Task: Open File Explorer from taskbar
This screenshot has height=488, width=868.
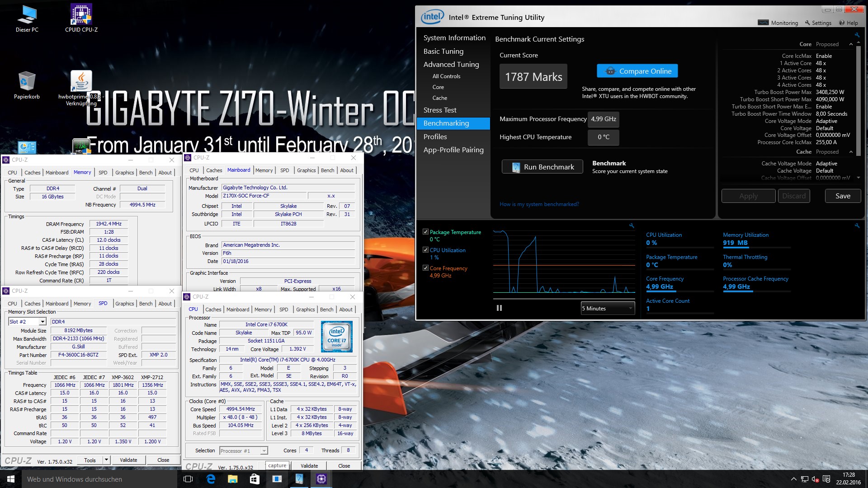Action: click(x=233, y=479)
